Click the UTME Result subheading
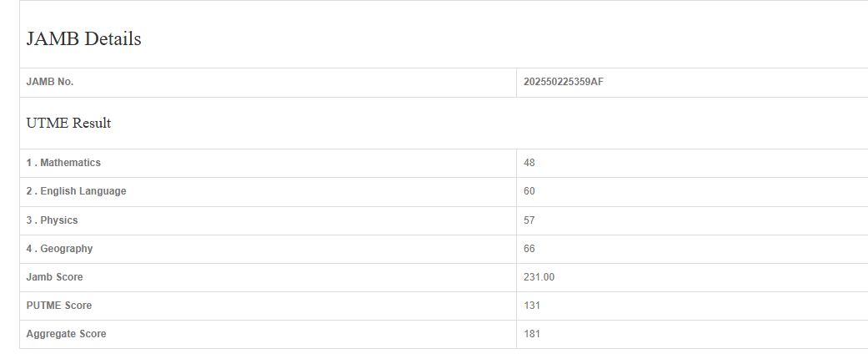This screenshot has width=868, height=359. click(x=68, y=124)
